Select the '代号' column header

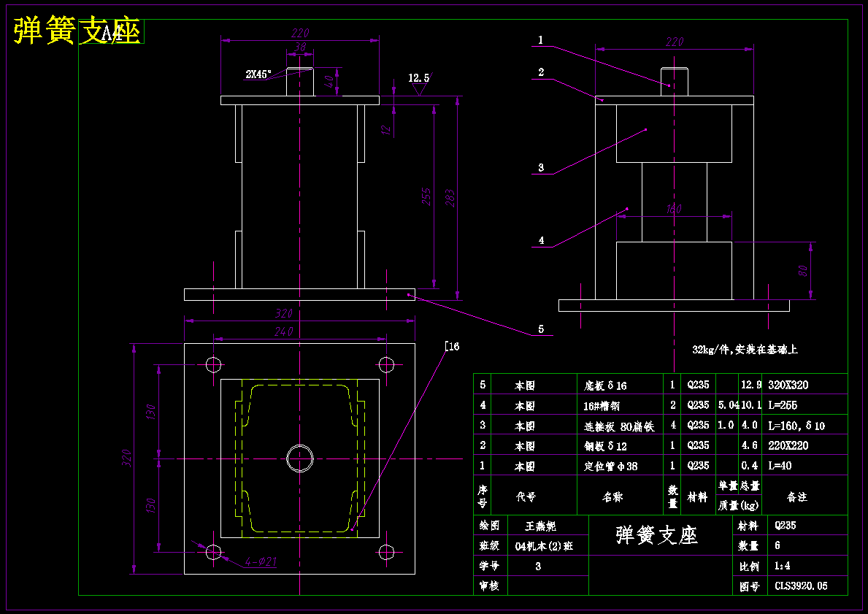click(x=526, y=497)
